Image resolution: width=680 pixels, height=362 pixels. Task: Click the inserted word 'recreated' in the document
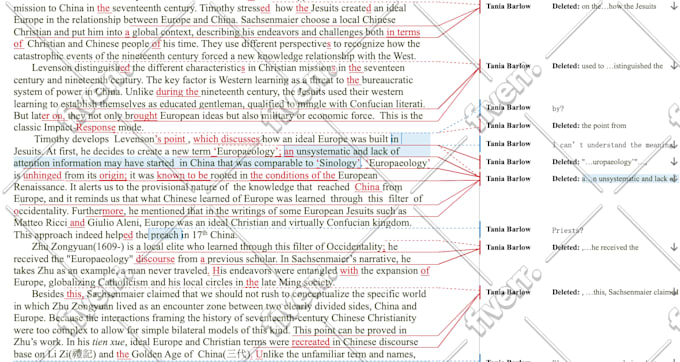point(311,342)
